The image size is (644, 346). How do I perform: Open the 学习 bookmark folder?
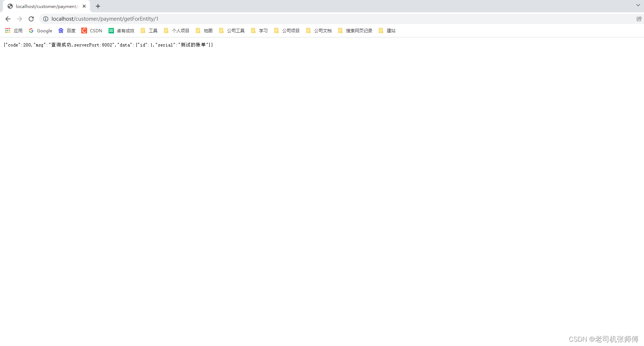point(259,30)
